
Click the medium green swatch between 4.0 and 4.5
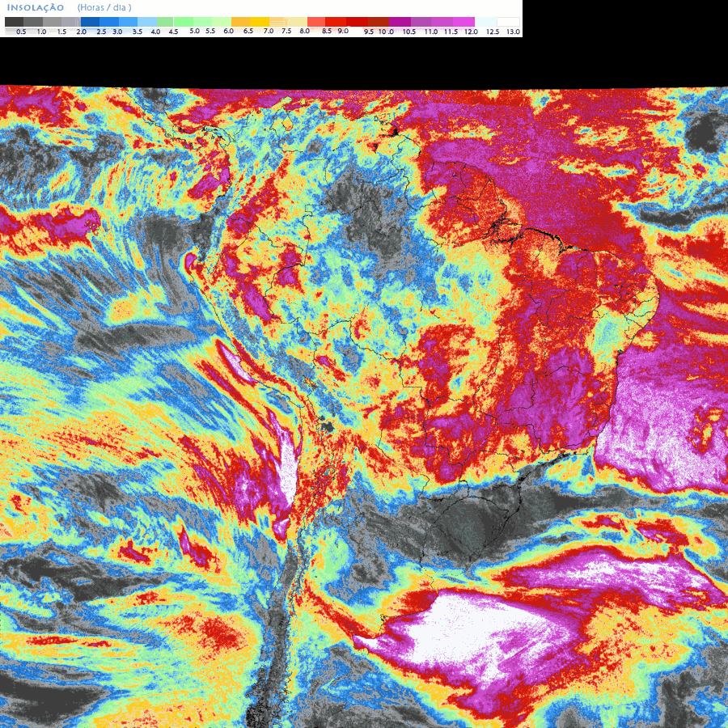[x=165, y=22]
